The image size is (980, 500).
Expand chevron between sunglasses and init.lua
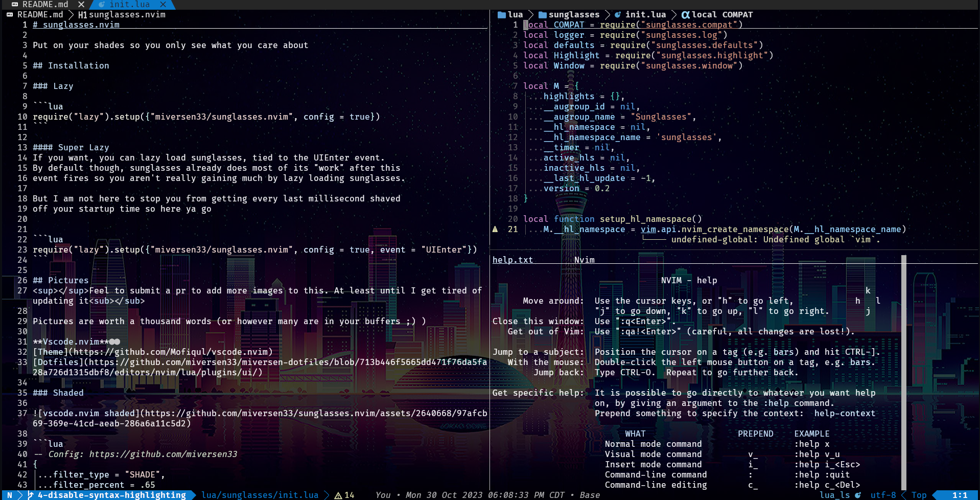(608, 14)
